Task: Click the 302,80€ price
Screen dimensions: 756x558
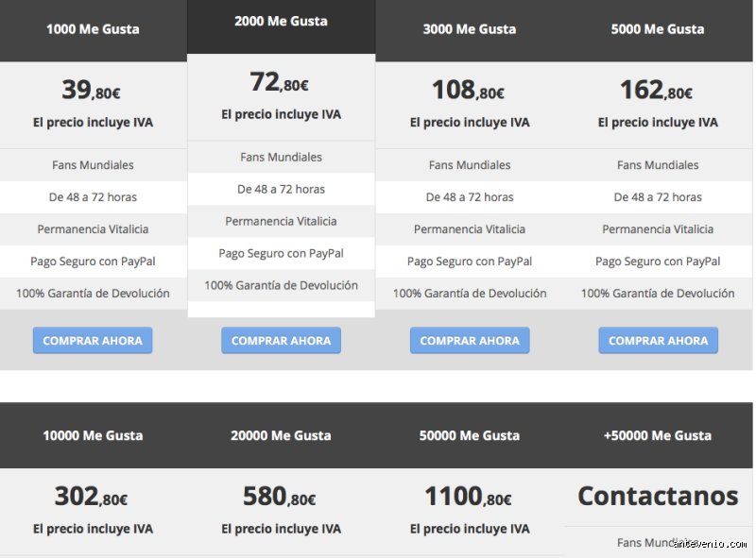Action: point(91,497)
